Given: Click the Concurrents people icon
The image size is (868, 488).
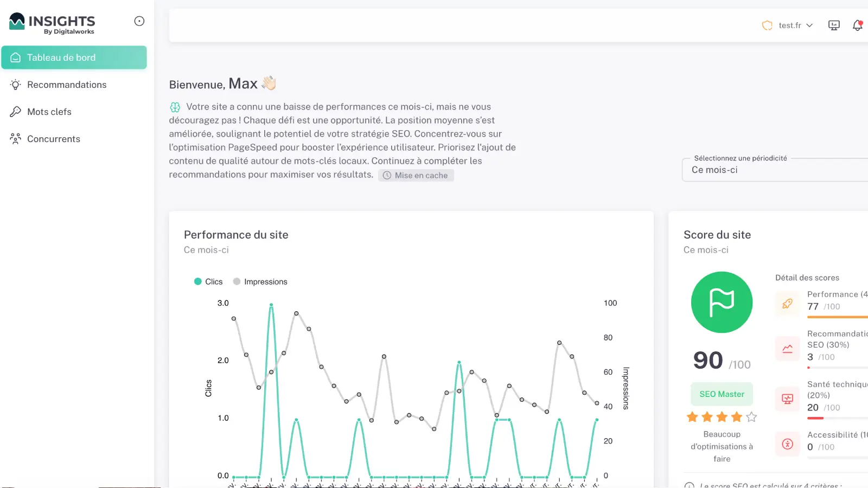Looking at the screenshot, I should coord(16,139).
